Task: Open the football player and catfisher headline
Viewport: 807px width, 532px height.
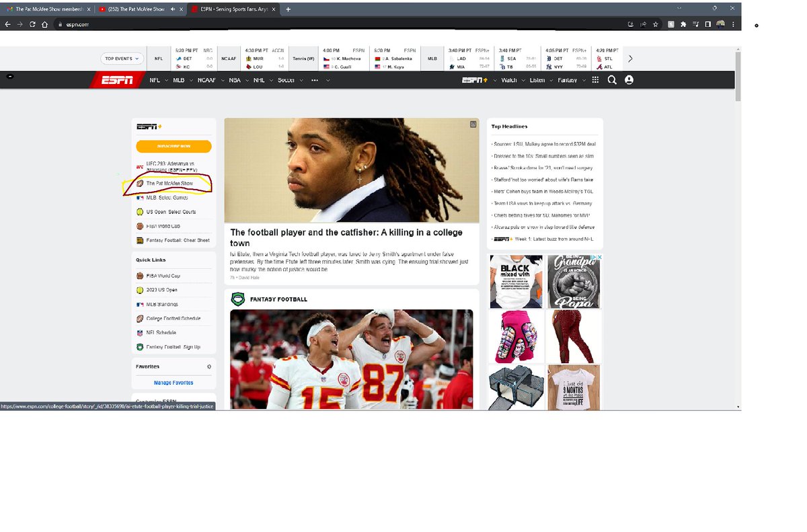Action: click(346, 237)
